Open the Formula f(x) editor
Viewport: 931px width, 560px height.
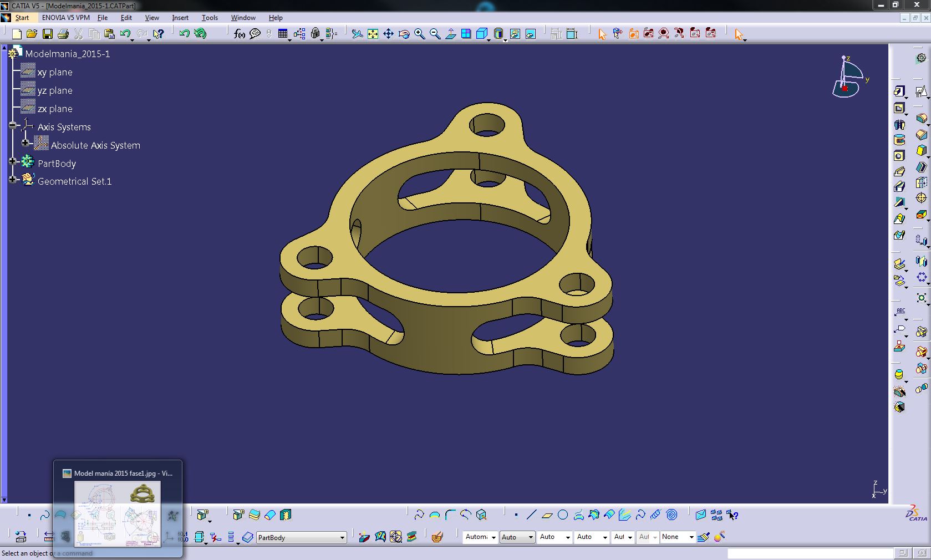click(x=240, y=34)
